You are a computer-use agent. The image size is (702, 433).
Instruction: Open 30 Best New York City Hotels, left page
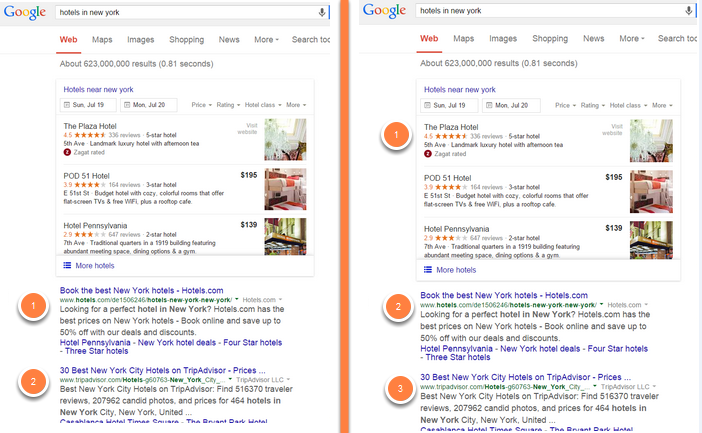tap(163, 370)
